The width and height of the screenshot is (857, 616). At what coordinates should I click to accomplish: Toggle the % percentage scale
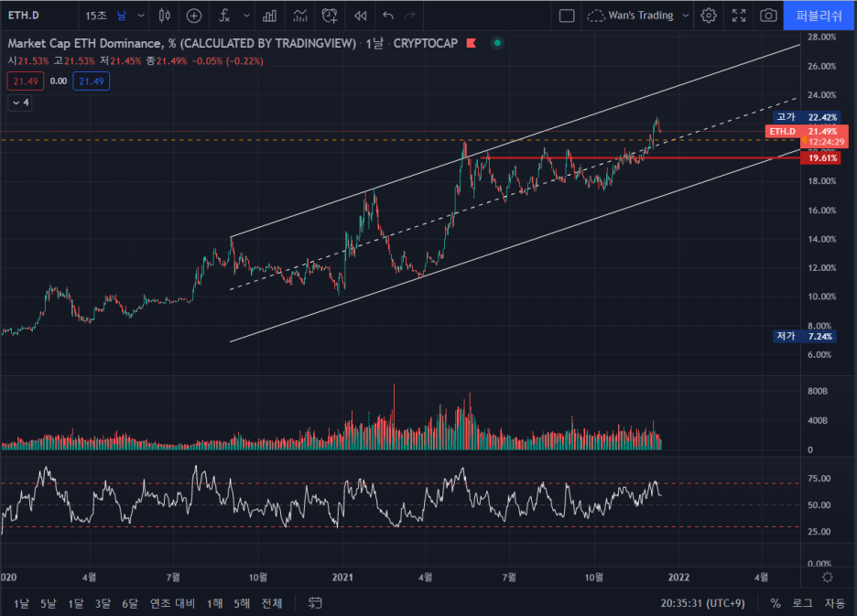[775, 603]
